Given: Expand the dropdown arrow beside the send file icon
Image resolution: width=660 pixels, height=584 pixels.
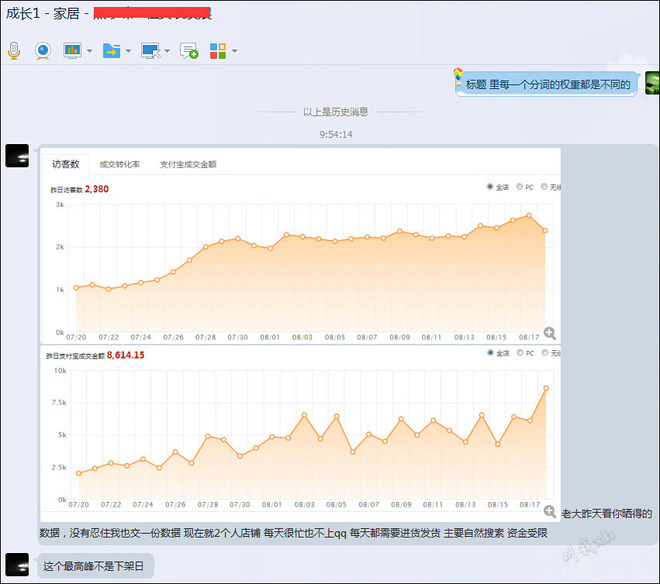Looking at the screenshot, I should point(128,51).
